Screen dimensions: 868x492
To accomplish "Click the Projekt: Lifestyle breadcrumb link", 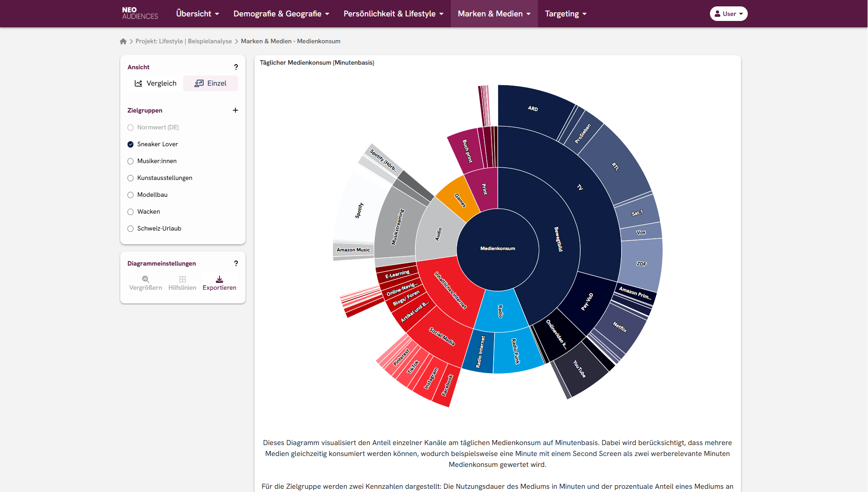I will click(x=184, y=41).
